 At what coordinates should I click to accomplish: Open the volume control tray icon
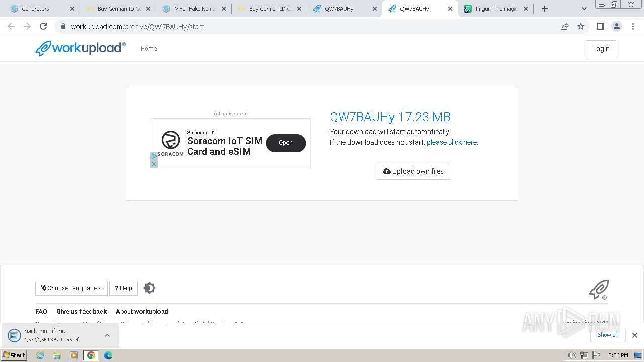(572, 355)
